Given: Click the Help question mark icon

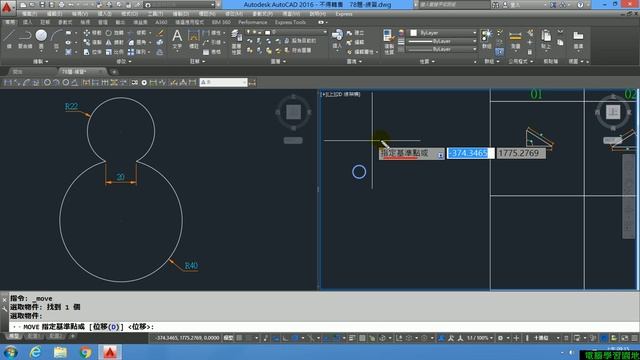Looking at the screenshot, I should [581, 5].
